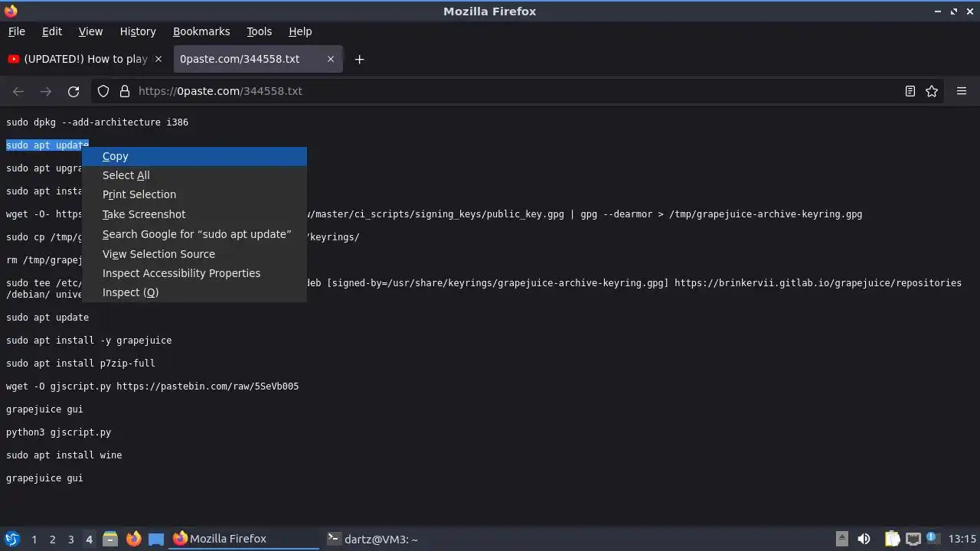Screen dimensions: 980x551
Task: Bookmark this page with the star icon
Action: point(932,91)
